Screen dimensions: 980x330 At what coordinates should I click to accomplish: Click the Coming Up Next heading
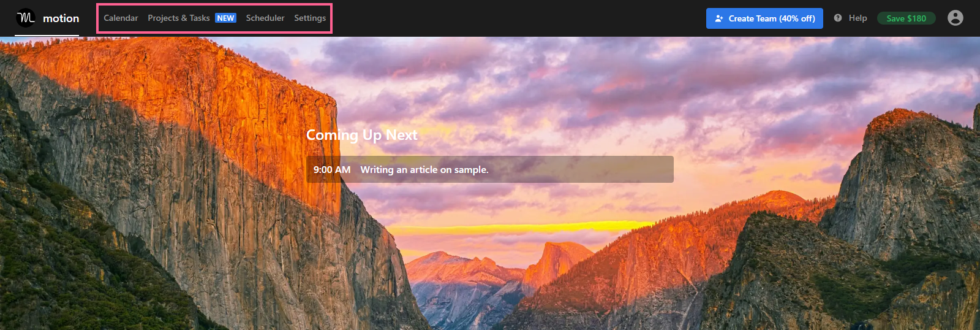[x=361, y=135]
